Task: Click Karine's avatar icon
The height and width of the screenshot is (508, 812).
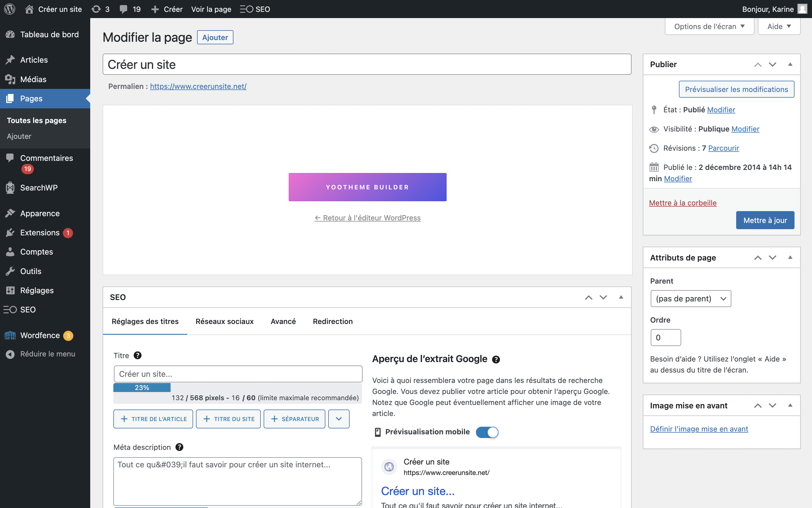Action: [802, 9]
